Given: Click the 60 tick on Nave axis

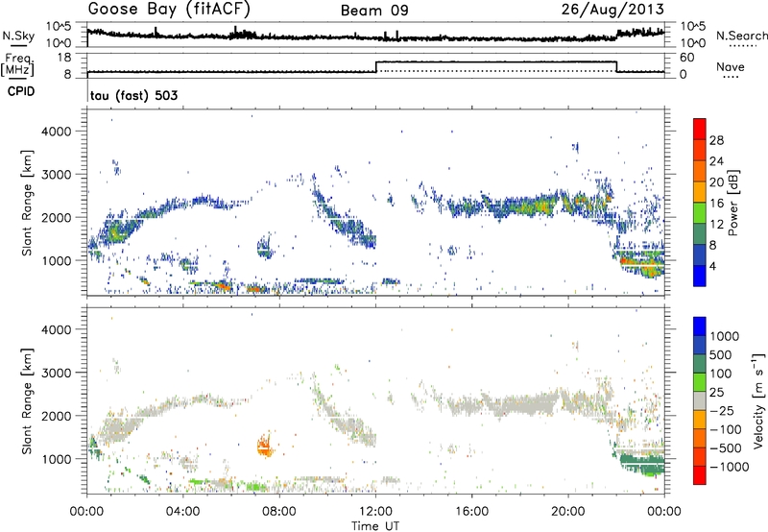Looking at the screenshot, I should click(687, 58).
